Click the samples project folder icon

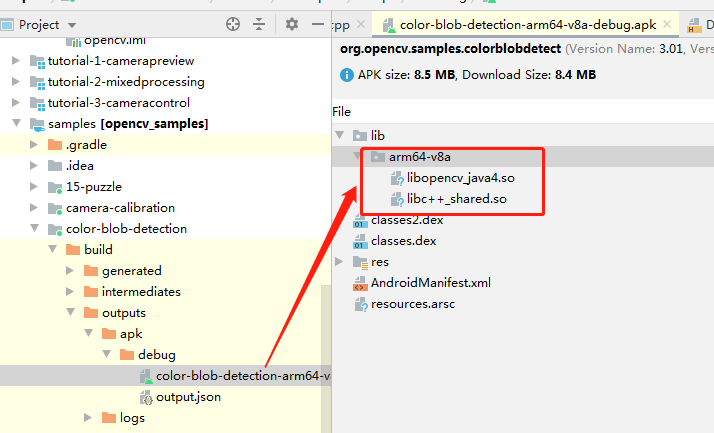[x=37, y=124]
